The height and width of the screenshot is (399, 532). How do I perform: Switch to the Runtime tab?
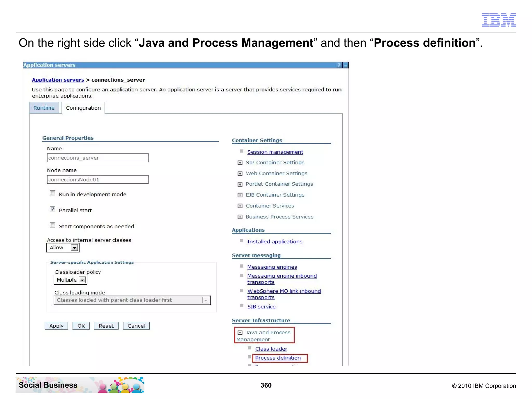[44, 108]
